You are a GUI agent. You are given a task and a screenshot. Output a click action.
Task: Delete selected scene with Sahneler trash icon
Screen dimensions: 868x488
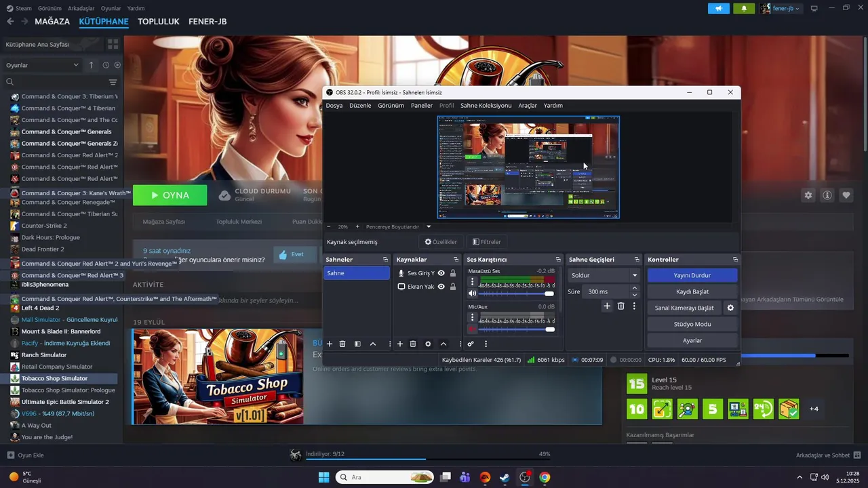[342, 344]
